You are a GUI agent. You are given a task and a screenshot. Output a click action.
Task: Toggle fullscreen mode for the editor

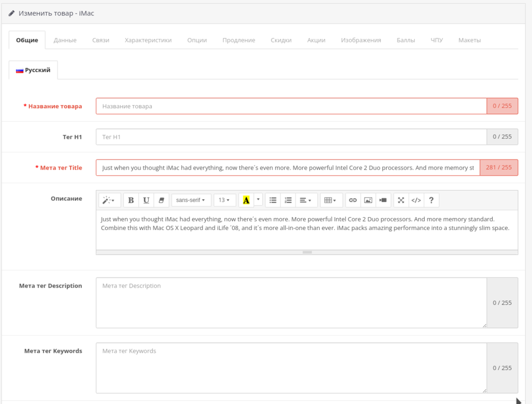401,200
